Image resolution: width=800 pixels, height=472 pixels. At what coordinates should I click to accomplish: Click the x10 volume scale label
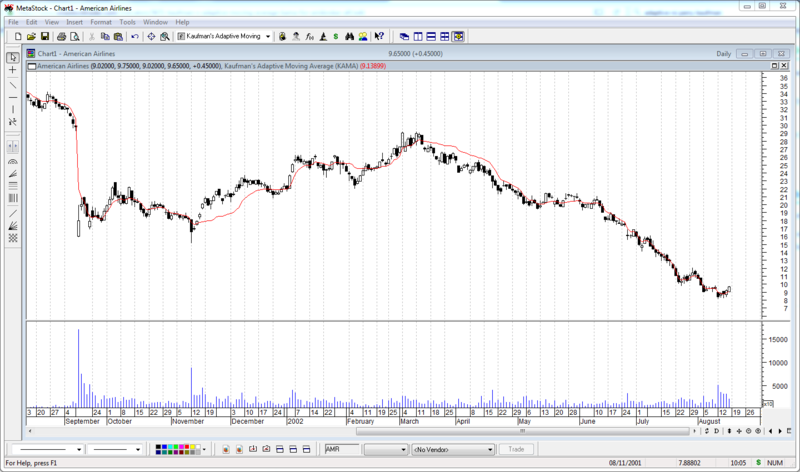pos(767,403)
